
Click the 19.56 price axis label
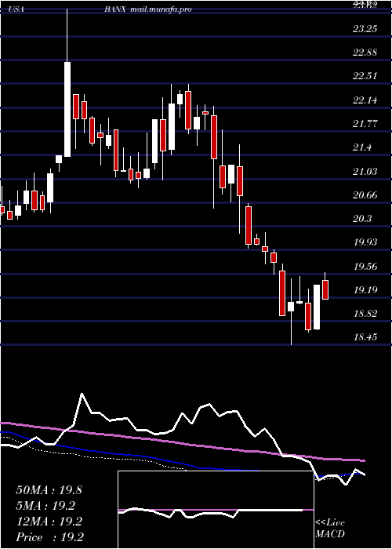[365, 267]
